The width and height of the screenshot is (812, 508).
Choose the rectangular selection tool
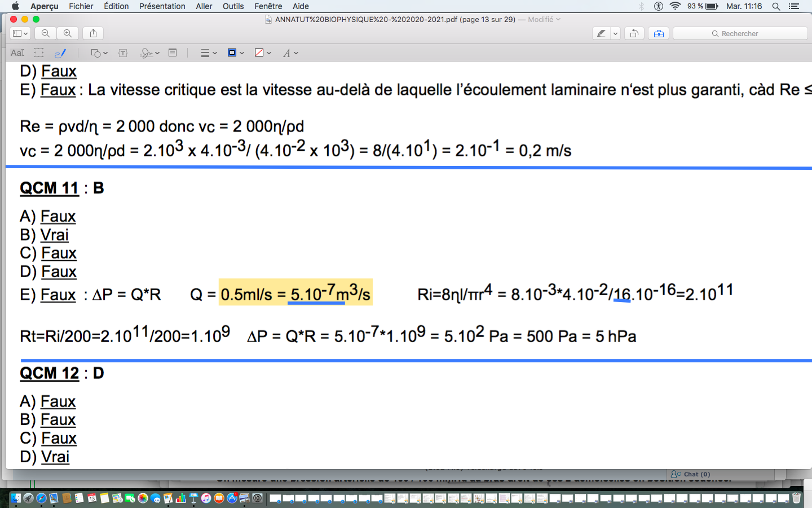click(39, 53)
